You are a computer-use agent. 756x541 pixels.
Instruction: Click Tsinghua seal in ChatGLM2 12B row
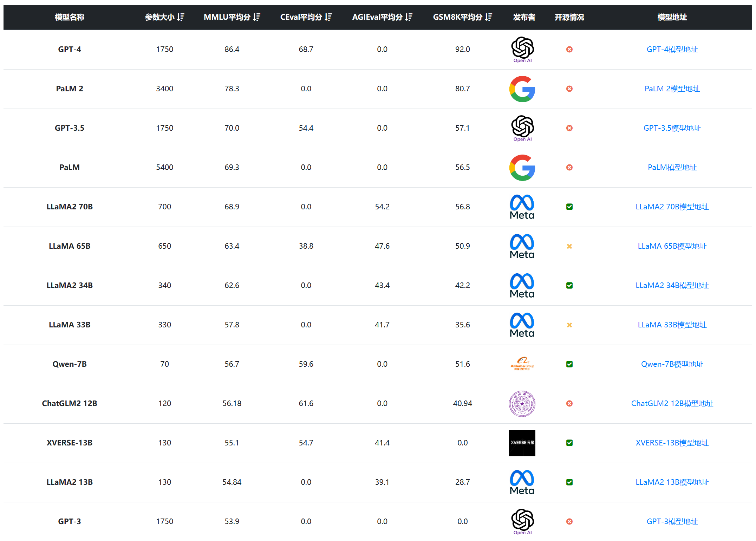click(522, 404)
